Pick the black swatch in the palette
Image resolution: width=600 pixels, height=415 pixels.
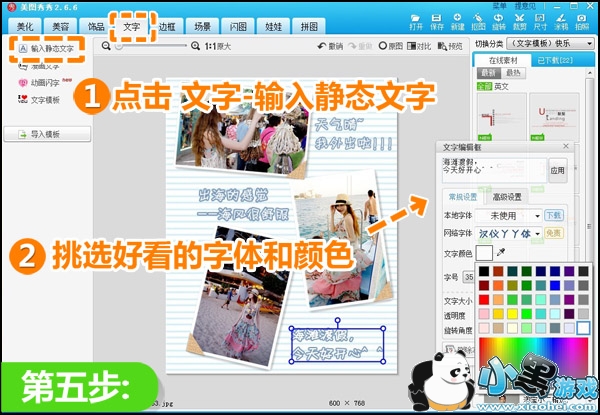click(x=484, y=272)
